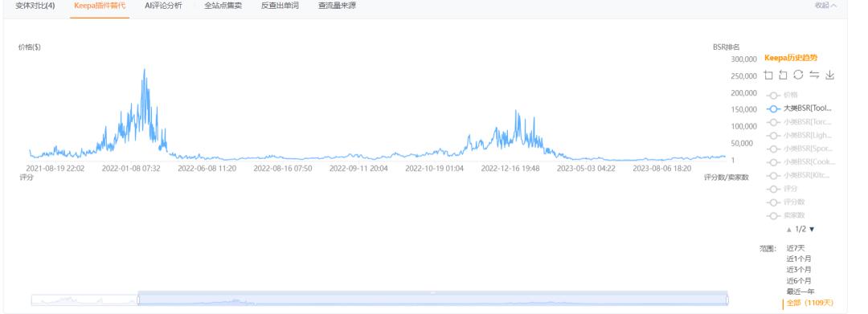The width and height of the screenshot is (868, 314).
Task: Toggle the 评分数 legend series
Action: point(786,202)
